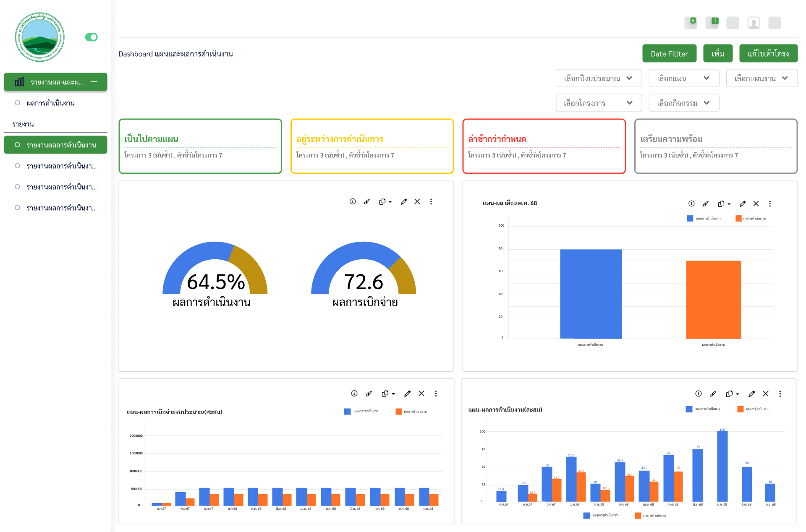Click pencil edit icon on gauge panel
Screen dimensions: 806x532
[x=404, y=202]
